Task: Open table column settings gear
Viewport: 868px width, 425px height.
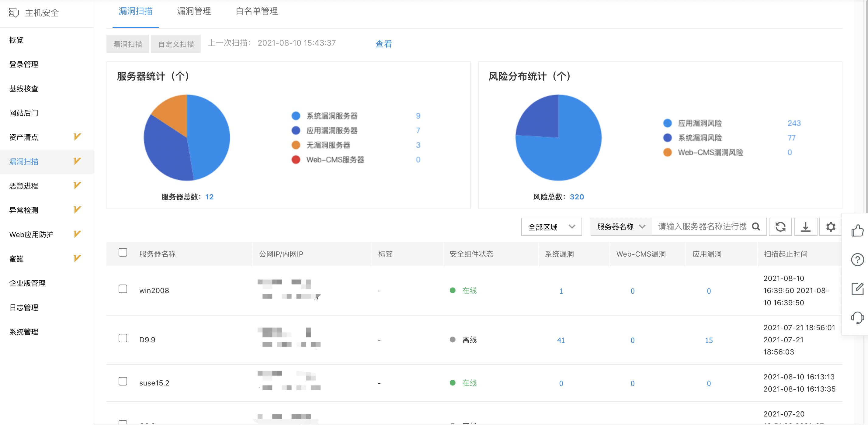Action: [831, 227]
